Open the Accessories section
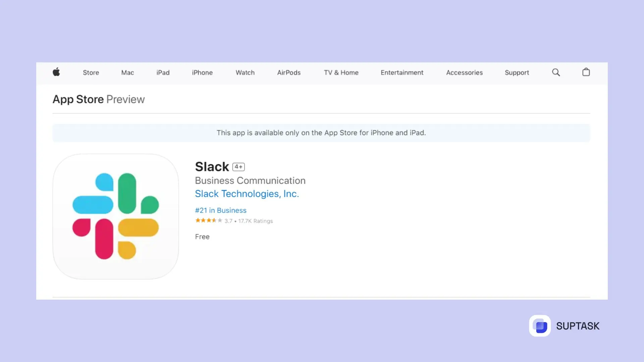Viewport: 644px width, 362px height. pyautogui.click(x=464, y=72)
